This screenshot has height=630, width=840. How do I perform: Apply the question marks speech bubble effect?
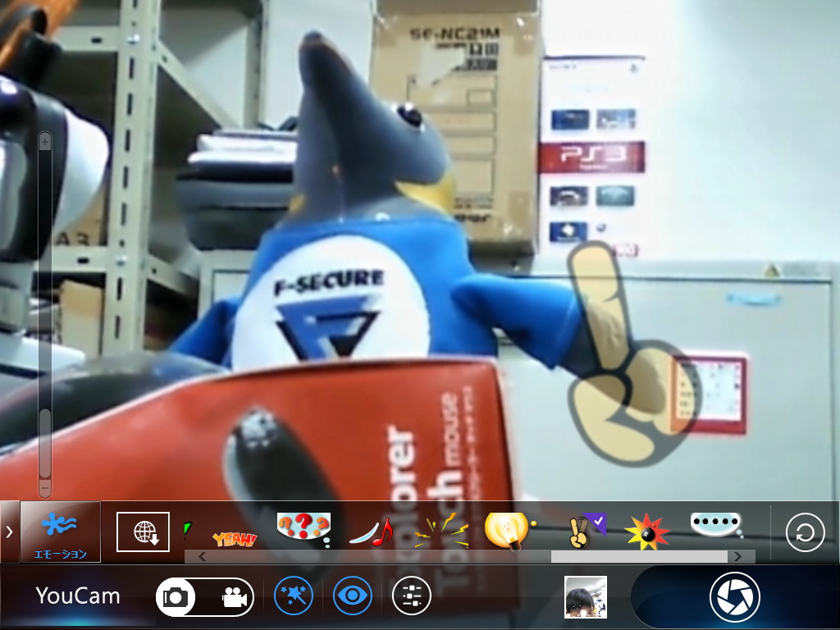click(x=304, y=529)
